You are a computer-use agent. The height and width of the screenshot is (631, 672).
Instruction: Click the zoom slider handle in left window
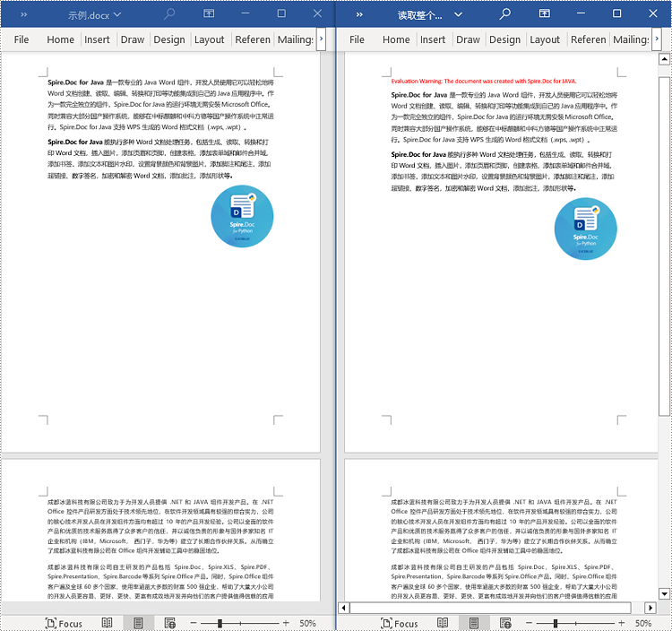coord(220,623)
